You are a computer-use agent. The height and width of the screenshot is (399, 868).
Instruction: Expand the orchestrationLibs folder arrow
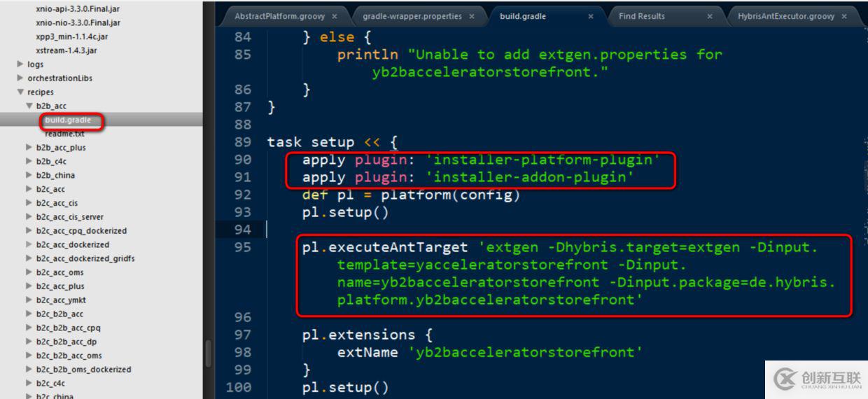20,78
